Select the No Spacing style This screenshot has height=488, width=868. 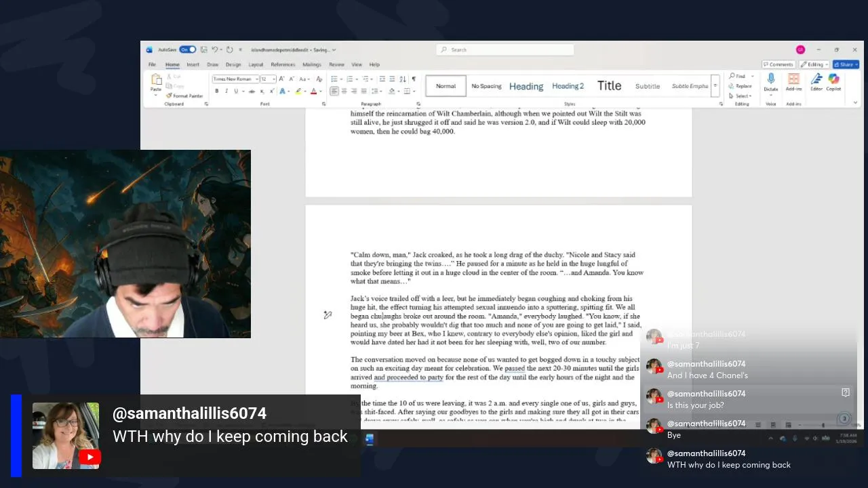click(486, 86)
